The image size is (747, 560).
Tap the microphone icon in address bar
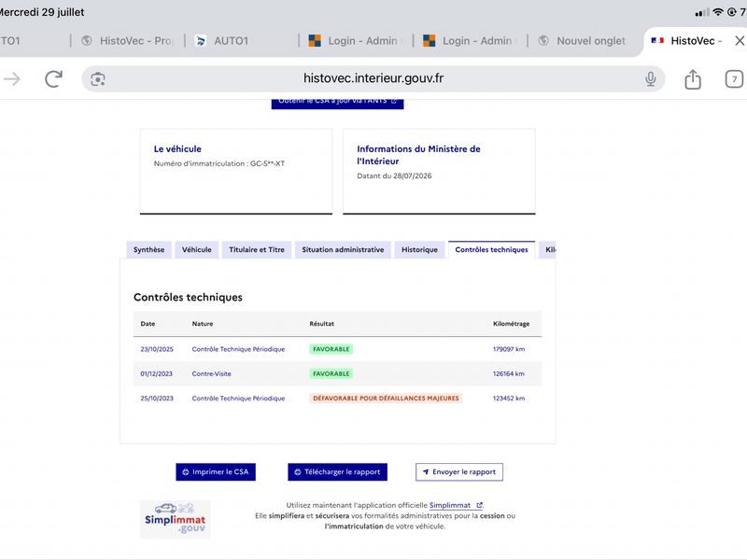coord(650,79)
